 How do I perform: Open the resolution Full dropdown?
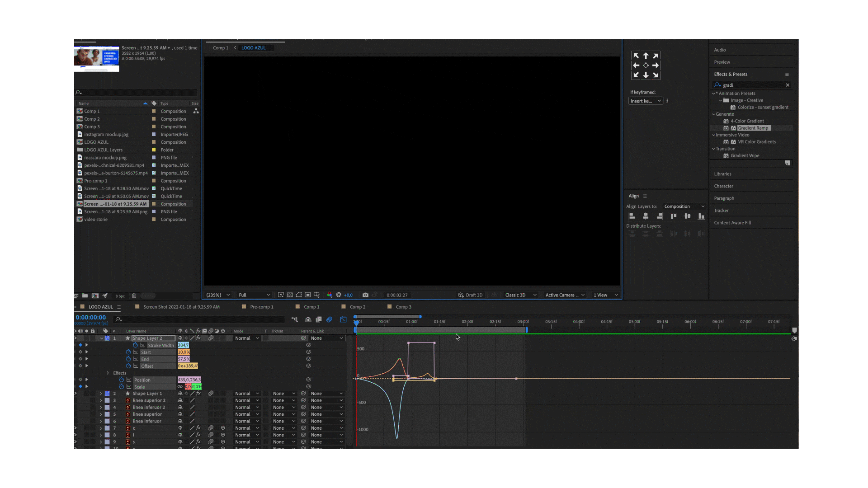[254, 295]
